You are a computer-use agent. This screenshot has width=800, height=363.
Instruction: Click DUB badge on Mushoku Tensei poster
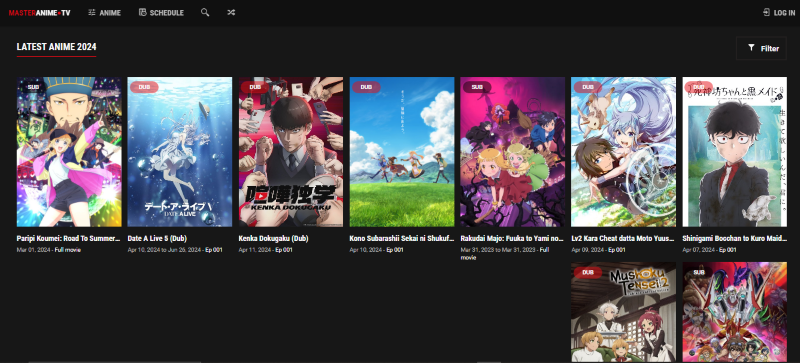(x=588, y=273)
